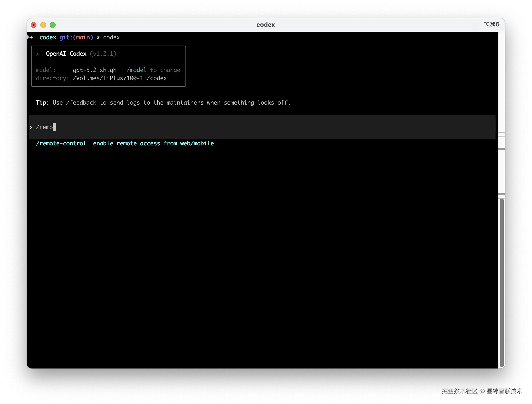Click the prompt arrow before codex directory
Viewport: 532px width, 404px height.
pyautogui.click(x=30, y=37)
